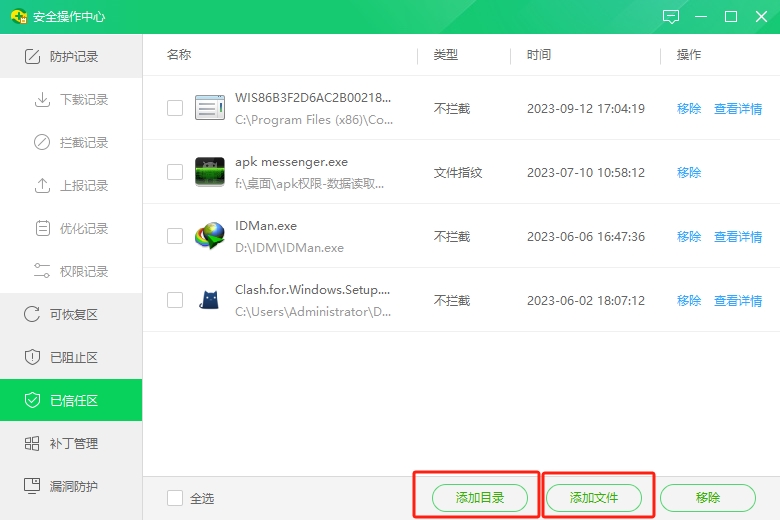This screenshot has height=520, width=780.
Task: Open 下载记录 download records icon
Action: tap(42, 100)
